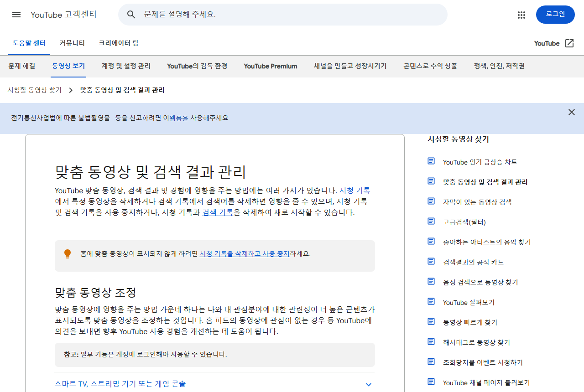This screenshot has width=584, height=392.
Task: Follow the 검색 기록 link in the intro
Action: tap(218, 212)
